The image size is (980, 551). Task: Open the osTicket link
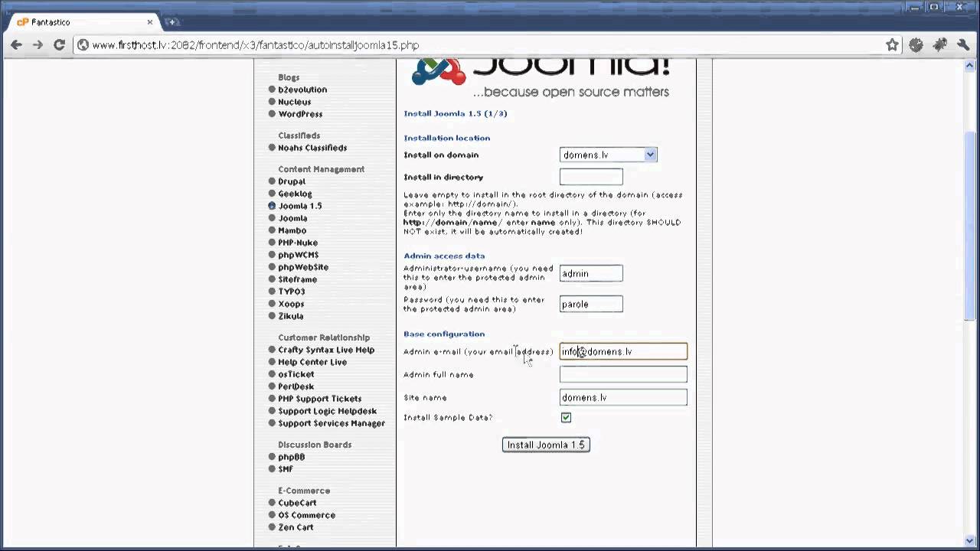point(296,374)
